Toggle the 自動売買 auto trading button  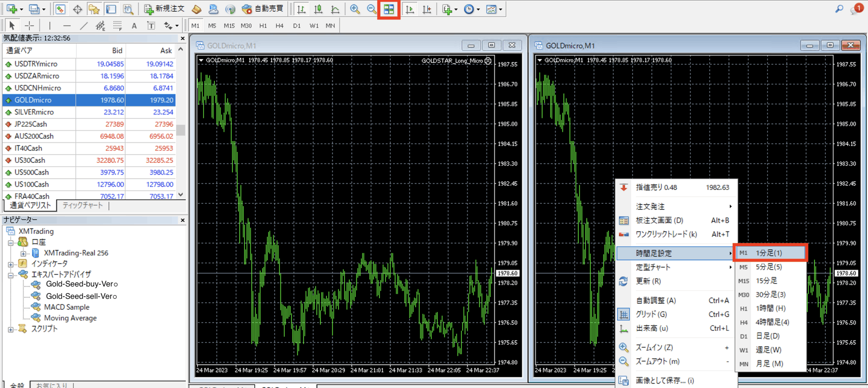click(x=263, y=9)
